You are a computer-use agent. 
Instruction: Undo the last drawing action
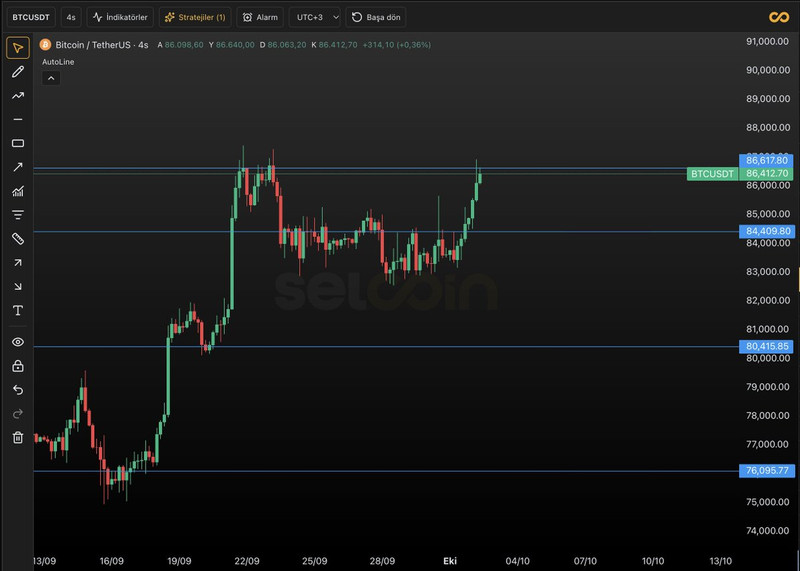[x=18, y=390]
